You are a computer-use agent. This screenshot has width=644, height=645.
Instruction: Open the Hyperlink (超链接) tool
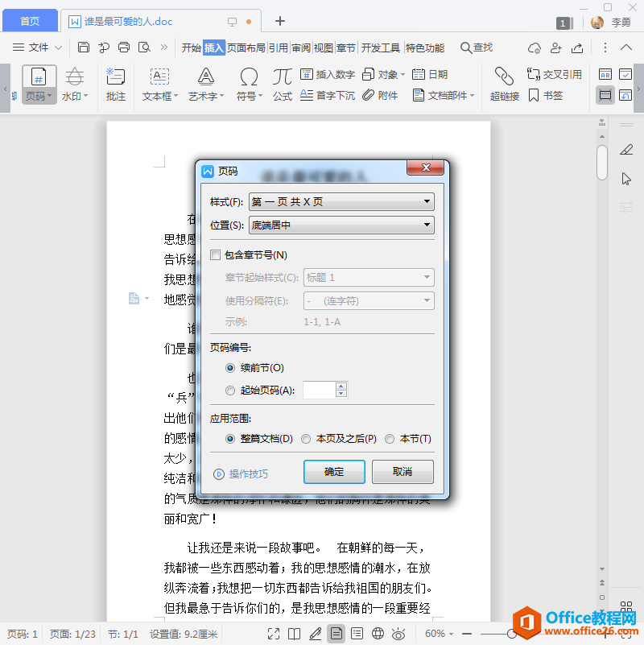click(x=504, y=85)
